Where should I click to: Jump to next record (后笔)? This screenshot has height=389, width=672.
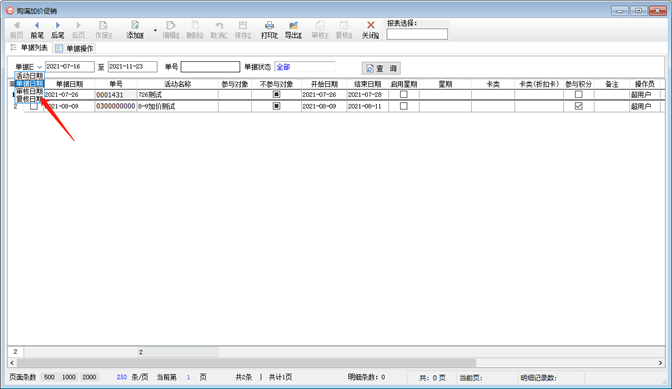point(58,30)
